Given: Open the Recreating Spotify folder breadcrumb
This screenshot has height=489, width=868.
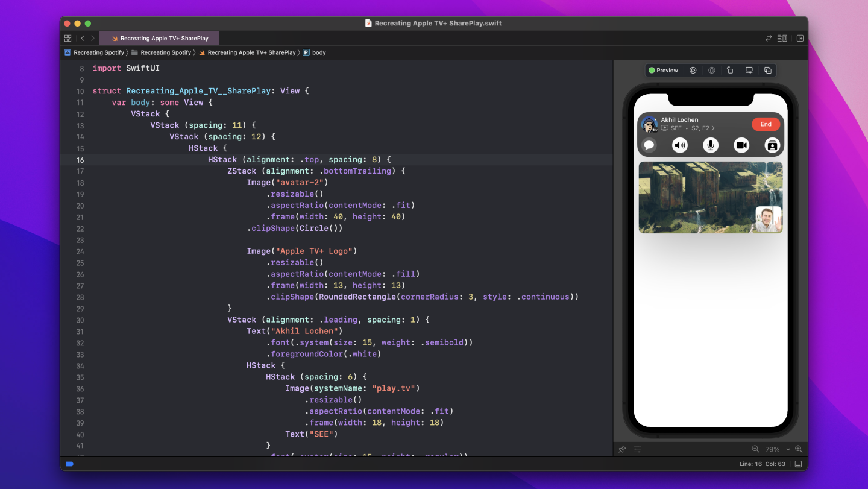Looking at the screenshot, I should tap(161, 52).
